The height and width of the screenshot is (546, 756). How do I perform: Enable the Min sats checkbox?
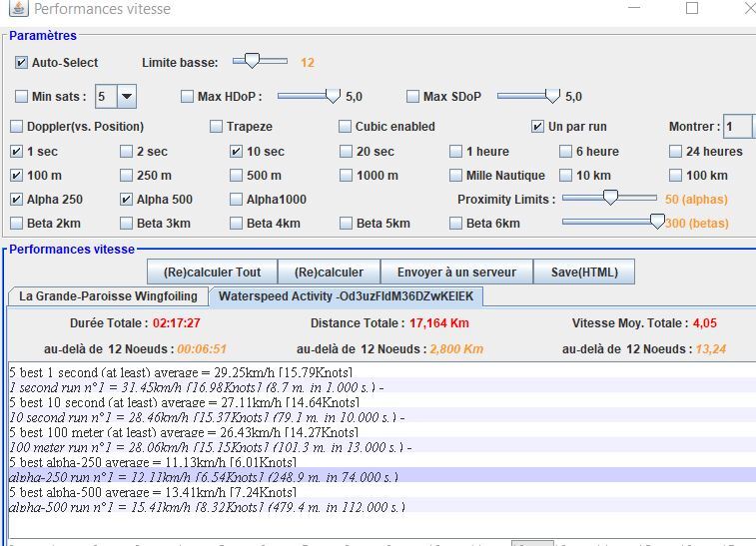[22, 97]
